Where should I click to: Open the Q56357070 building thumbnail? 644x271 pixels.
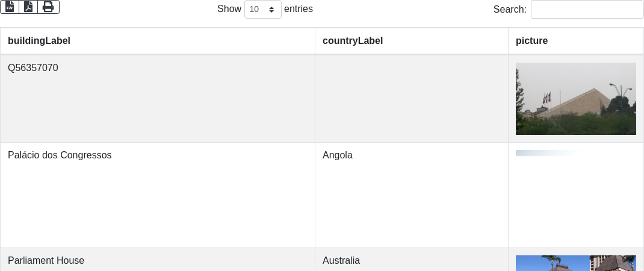[575, 99]
